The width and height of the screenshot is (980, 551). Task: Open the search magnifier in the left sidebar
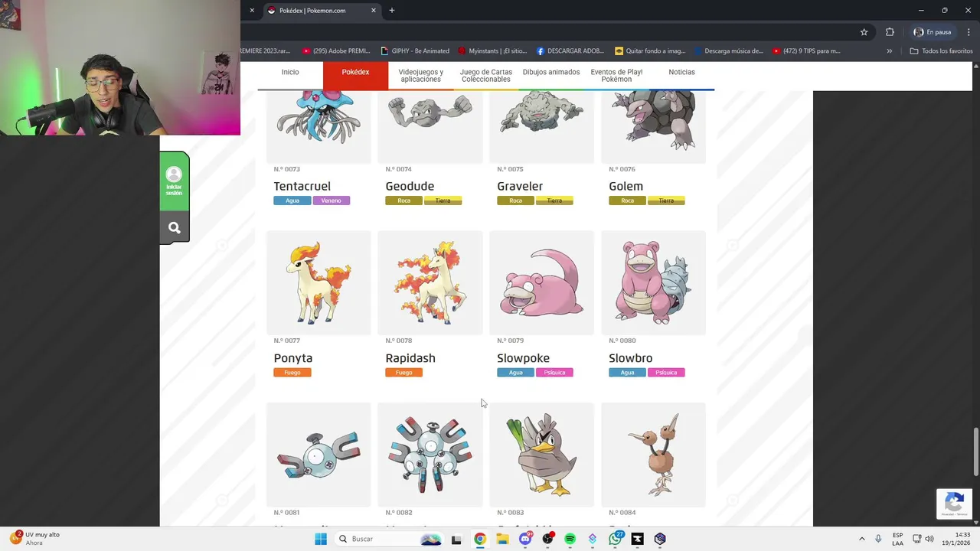point(174,228)
